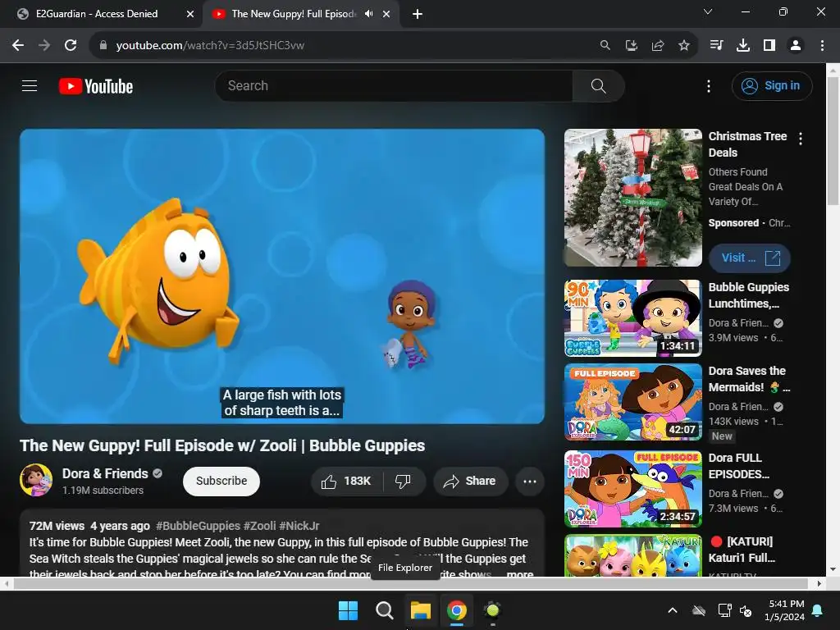Viewport: 840px width, 630px height.
Task: Open the KATURI live video thumbnail
Action: 632,555
